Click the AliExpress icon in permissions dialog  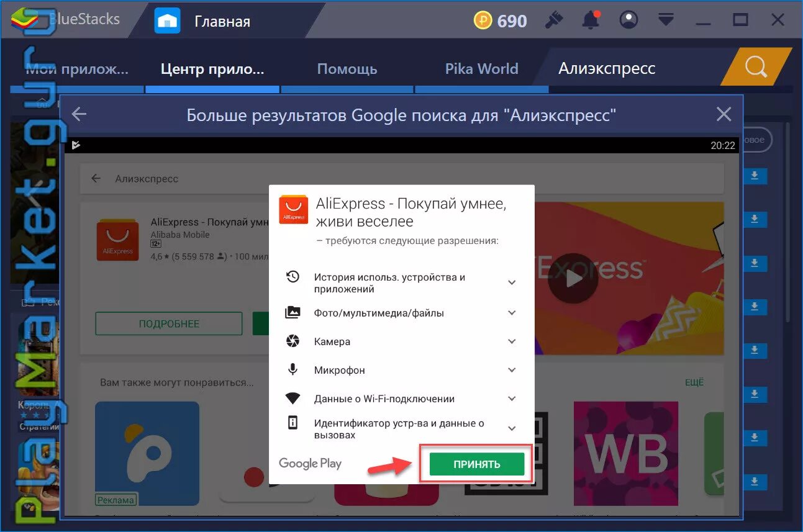point(293,209)
